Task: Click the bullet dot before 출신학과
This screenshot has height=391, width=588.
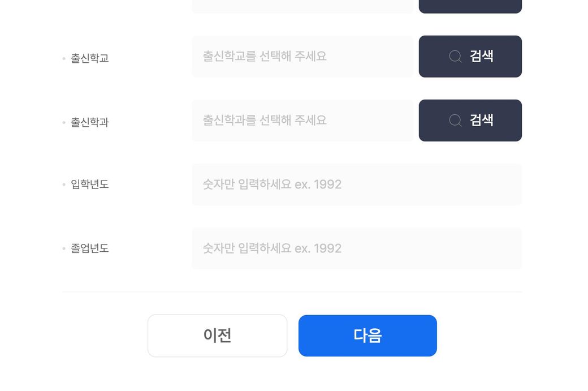Action: 64,122
